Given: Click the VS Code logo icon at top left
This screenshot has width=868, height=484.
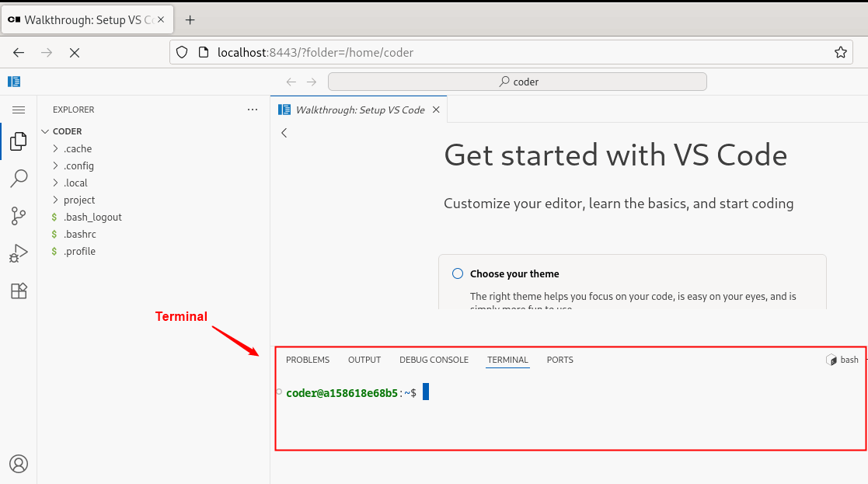Looking at the screenshot, I should (14, 82).
